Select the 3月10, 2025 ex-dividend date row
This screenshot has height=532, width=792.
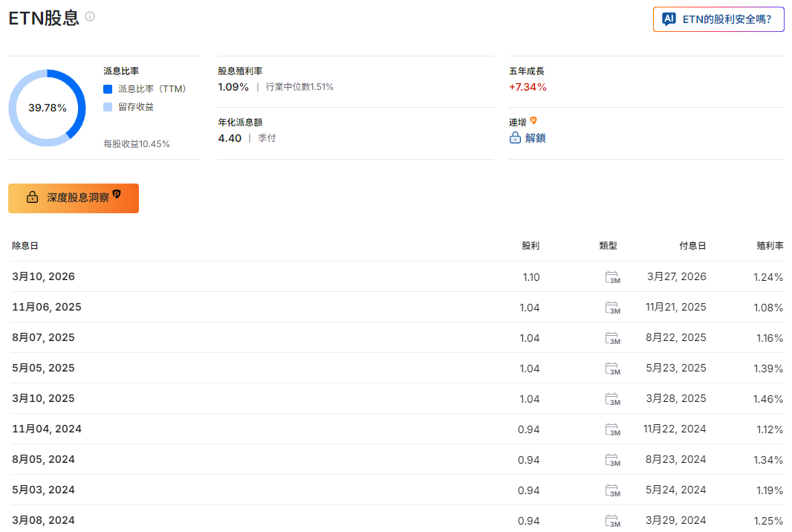click(x=44, y=399)
